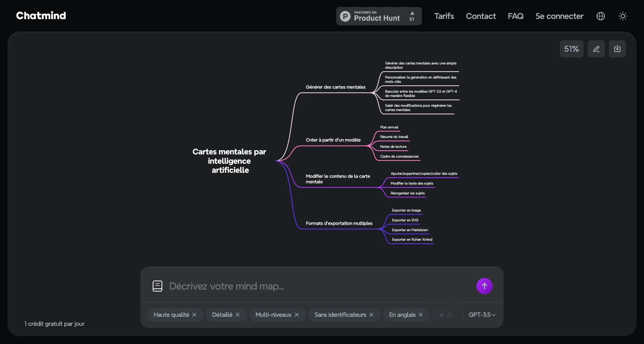The height and width of the screenshot is (344, 644).
Task: Click the Se connecter link
Action: click(559, 16)
